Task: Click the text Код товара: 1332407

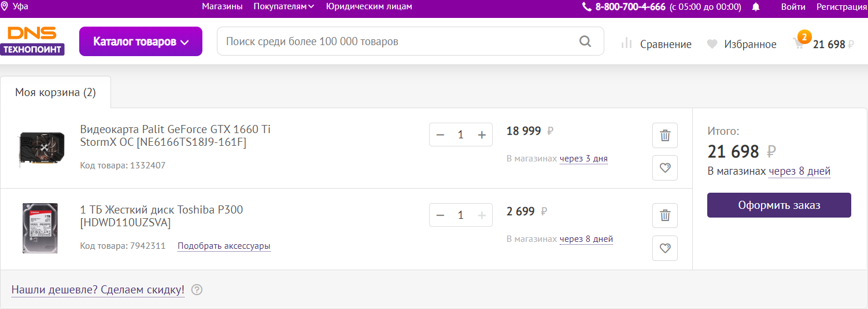Action: click(x=123, y=165)
